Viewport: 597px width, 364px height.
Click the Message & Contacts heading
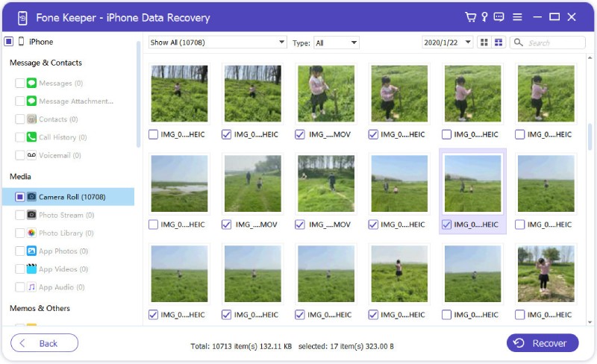tap(46, 63)
